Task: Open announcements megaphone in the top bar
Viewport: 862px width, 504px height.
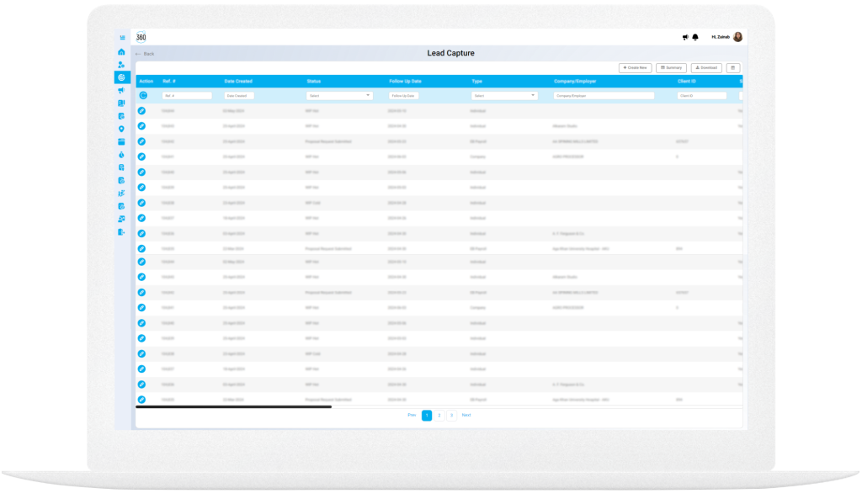Action: point(685,37)
